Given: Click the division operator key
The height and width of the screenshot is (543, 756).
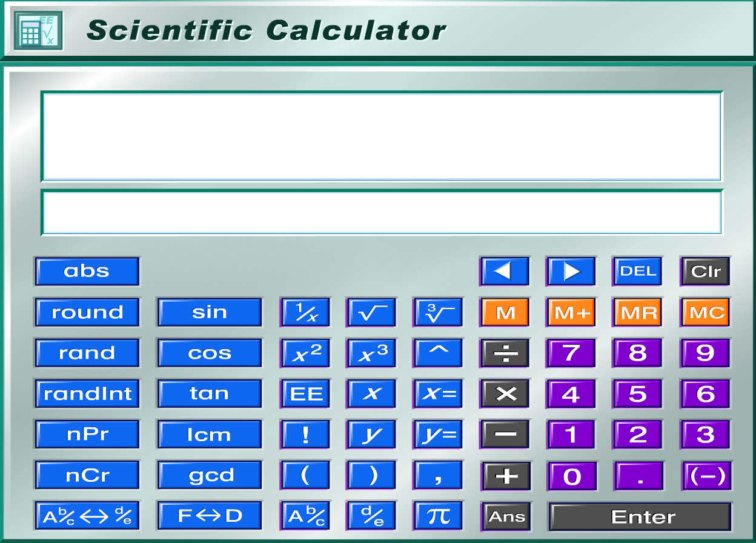Looking at the screenshot, I should pos(505,353).
